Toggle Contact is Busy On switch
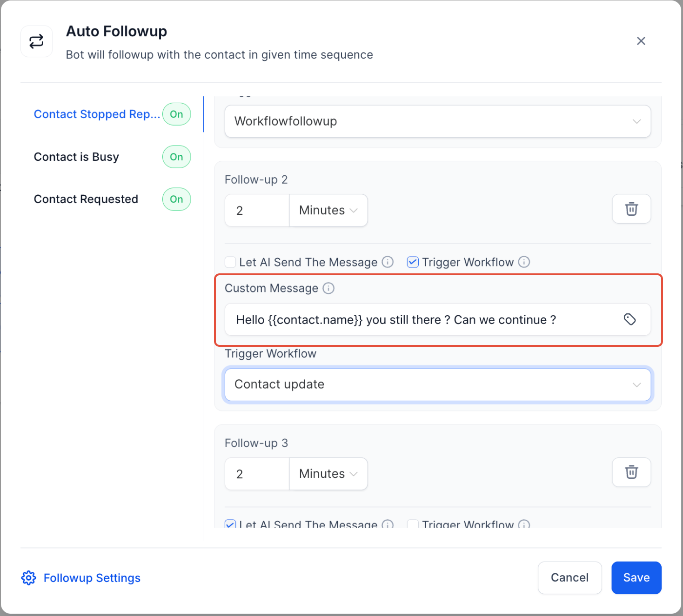The width and height of the screenshot is (683, 616). click(x=176, y=157)
